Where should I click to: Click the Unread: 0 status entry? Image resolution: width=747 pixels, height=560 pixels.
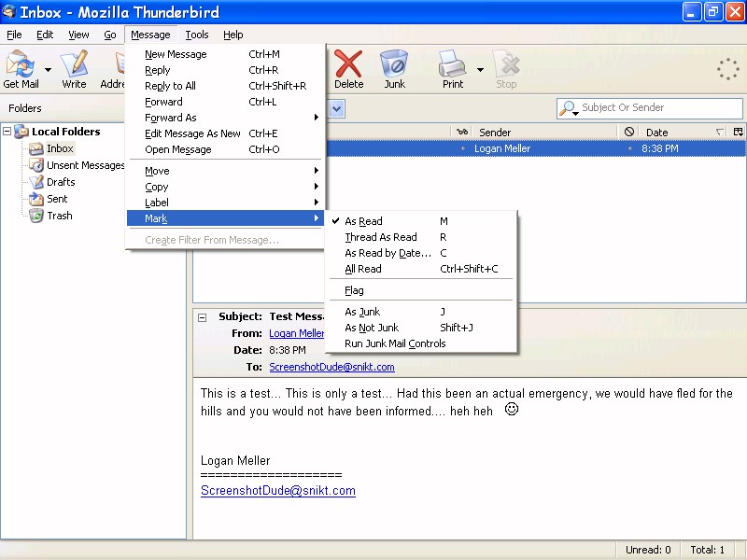coord(648,550)
